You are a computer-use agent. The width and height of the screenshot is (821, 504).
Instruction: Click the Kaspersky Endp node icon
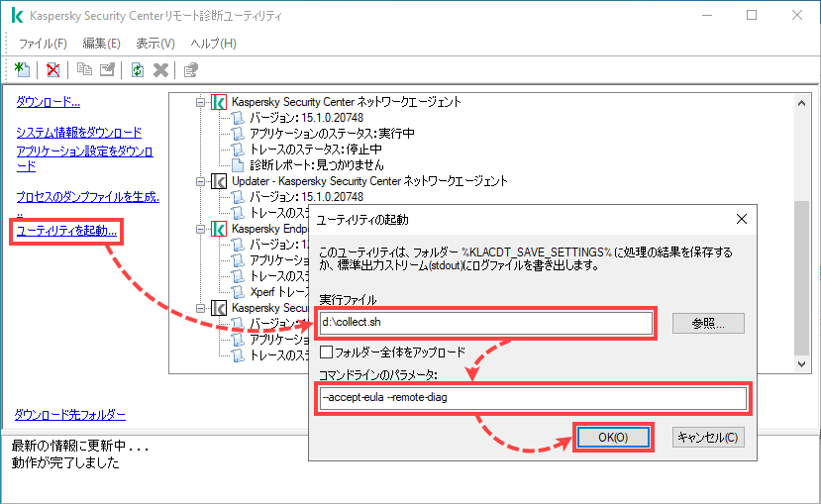tap(219, 229)
